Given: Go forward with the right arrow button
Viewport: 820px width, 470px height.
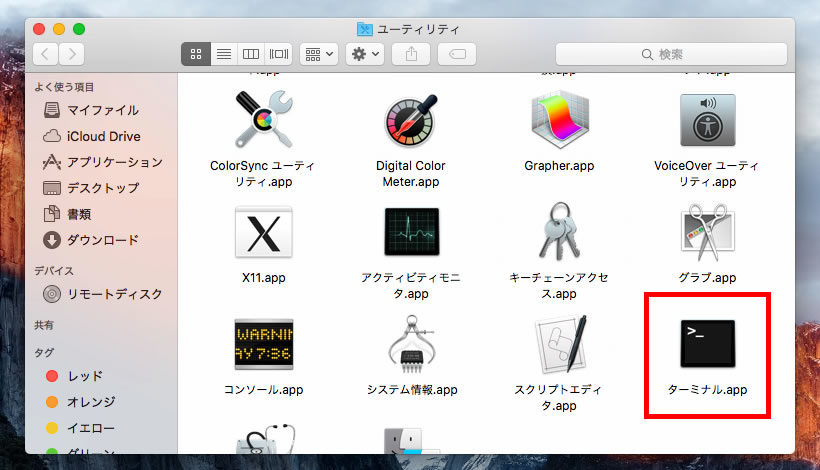Looking at the screenshot, I should point(72,54).
